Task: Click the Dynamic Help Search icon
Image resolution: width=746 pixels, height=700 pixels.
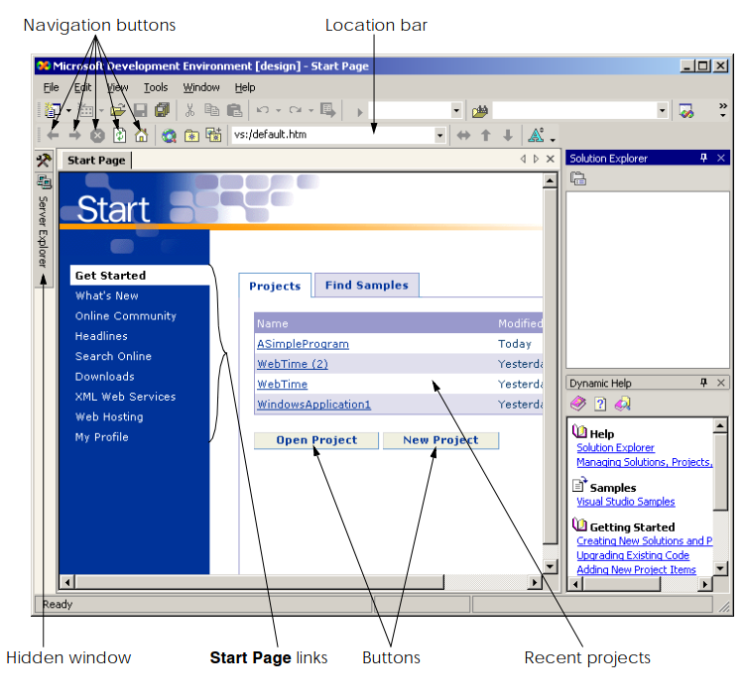Action: 622,404
